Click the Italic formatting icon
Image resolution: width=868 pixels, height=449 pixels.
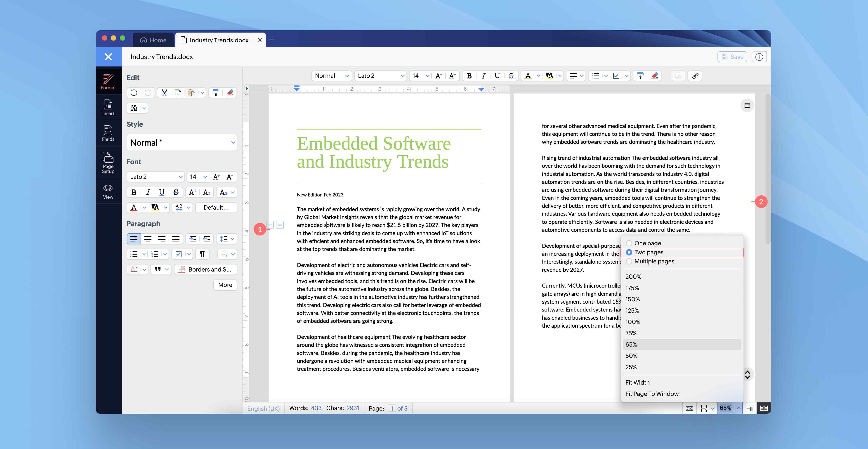point(483,76)
